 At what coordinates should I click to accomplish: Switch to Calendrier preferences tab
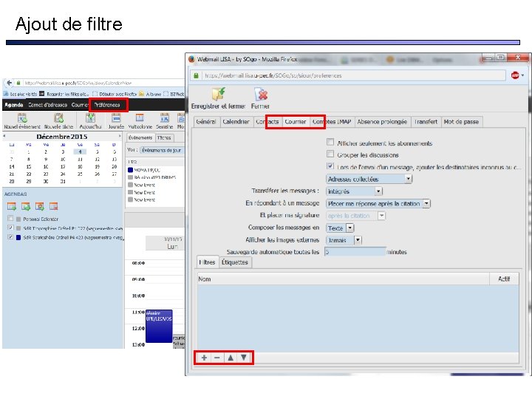pyautogui.click(x=236, y=121)
